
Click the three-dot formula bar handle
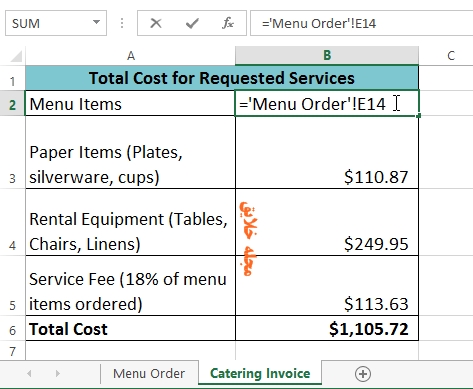coord(122,23)
